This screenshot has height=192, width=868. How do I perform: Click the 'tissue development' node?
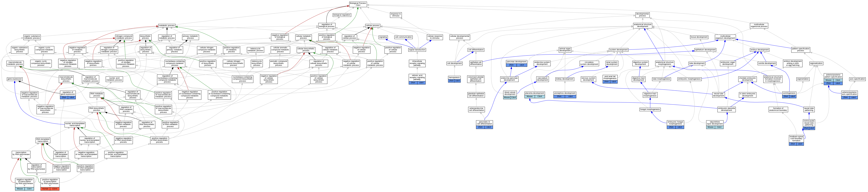(x=699, y=37)
